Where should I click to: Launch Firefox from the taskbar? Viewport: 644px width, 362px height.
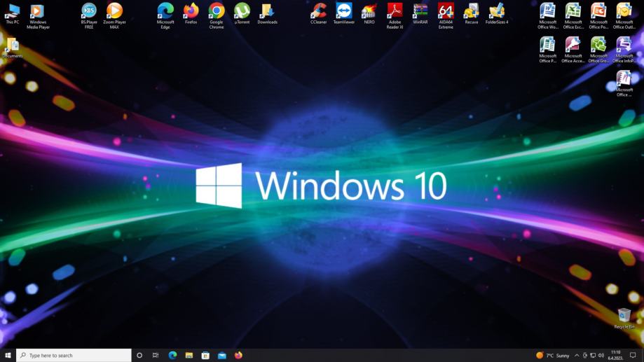click(x=238, y=356)
